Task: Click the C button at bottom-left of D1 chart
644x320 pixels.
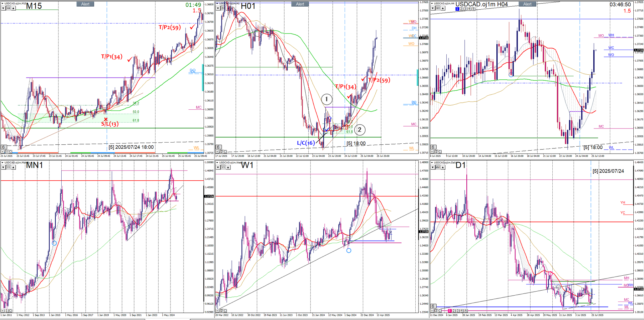Action: 440,311
